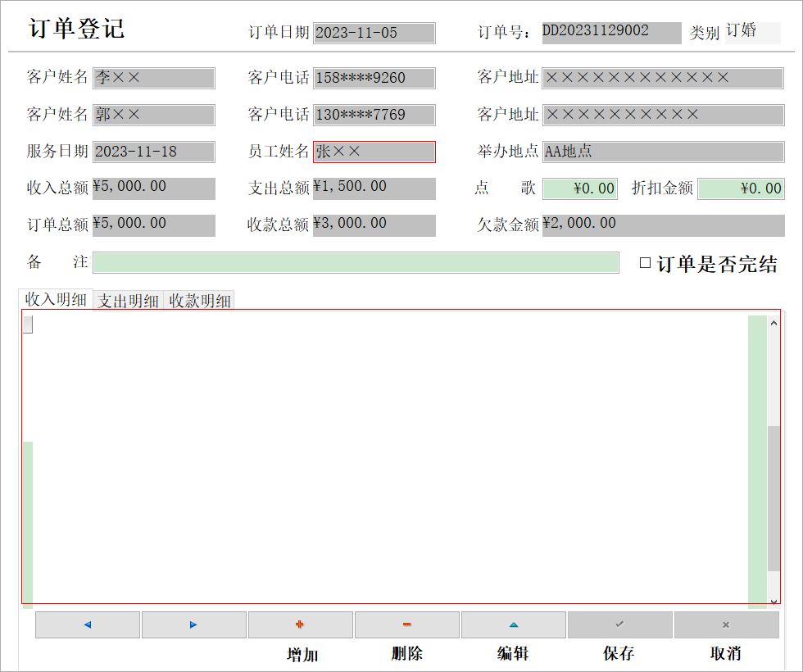Click the vertical scrollbar thumb in detail grid

pyautogui.click(x=774, y=498)
